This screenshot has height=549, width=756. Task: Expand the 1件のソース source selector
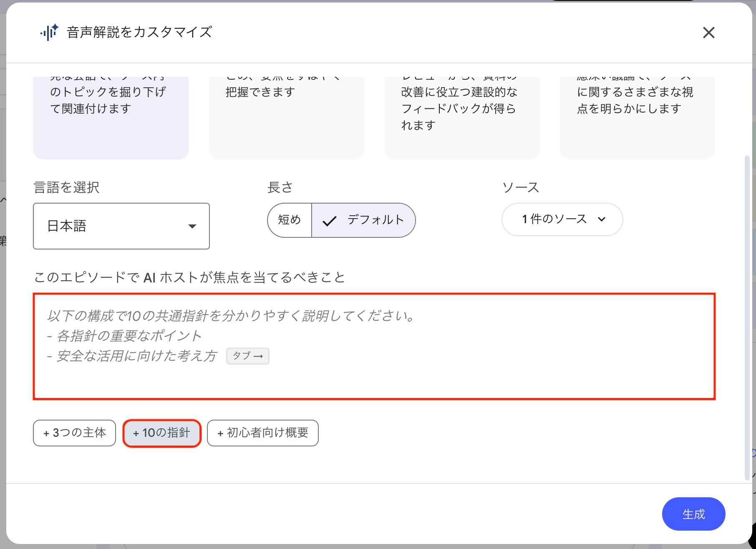562,219
